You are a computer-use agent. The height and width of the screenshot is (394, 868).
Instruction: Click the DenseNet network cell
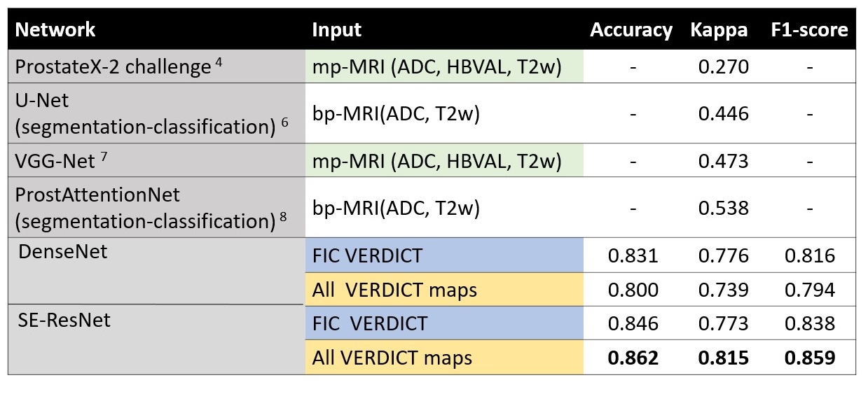[62, 251]
